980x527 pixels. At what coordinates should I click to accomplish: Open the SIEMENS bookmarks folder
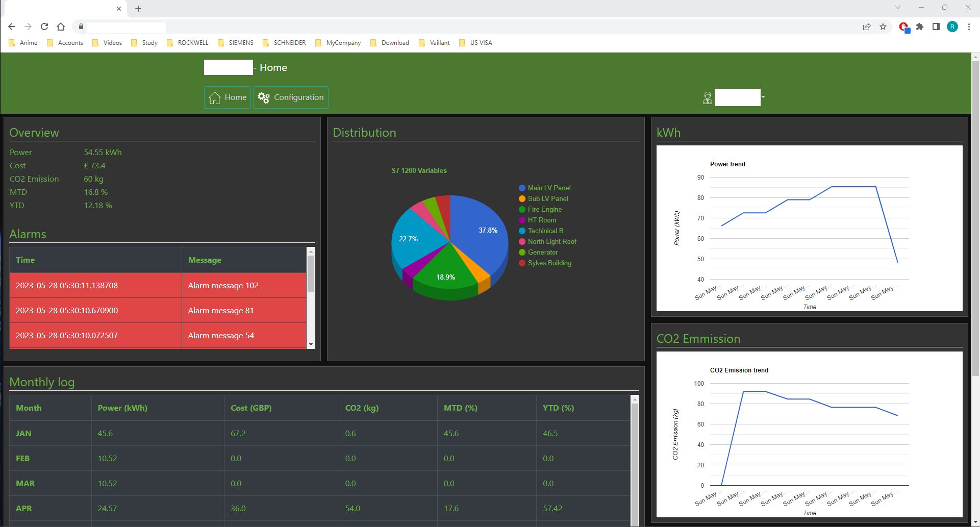pos(236,43)
